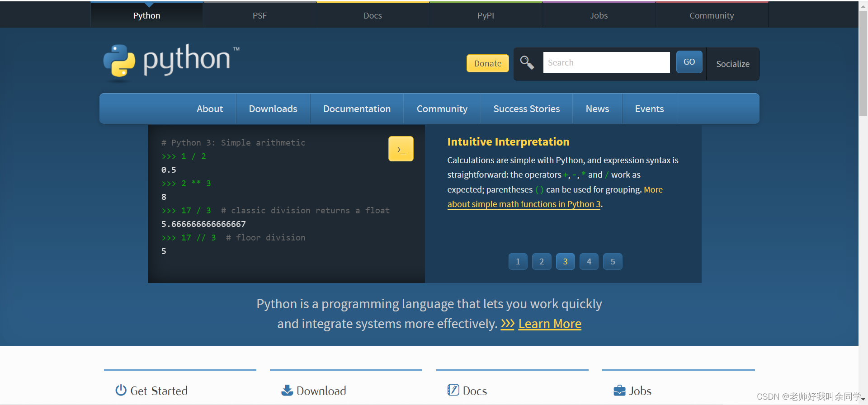This screenshot has width=868, height=405.
Task: Click the output '5.666666666666667'
Action: pos(203,224)
